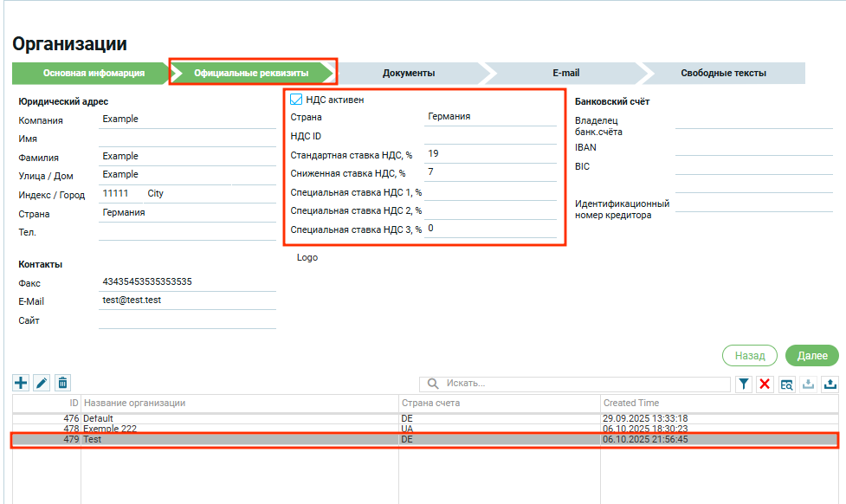Viewport: 846px width, 504px height.
Task: Click the upload export icon
Action: click(830, 384)
